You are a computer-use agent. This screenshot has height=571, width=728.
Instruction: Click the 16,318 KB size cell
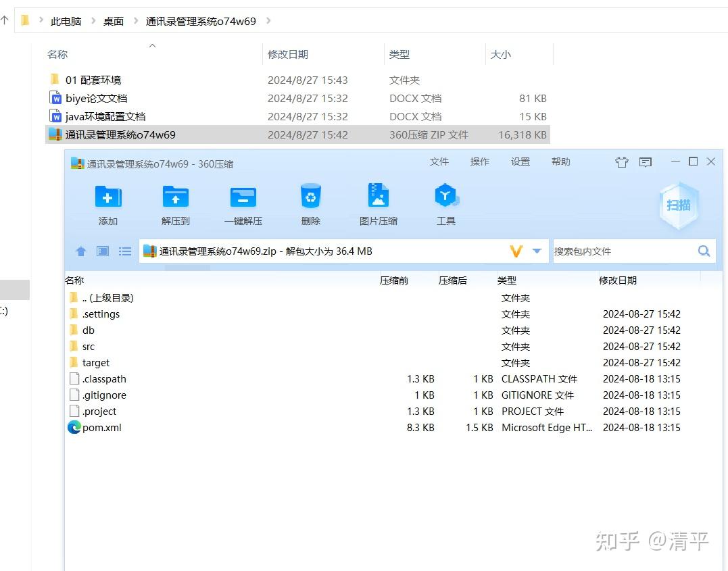523,134
